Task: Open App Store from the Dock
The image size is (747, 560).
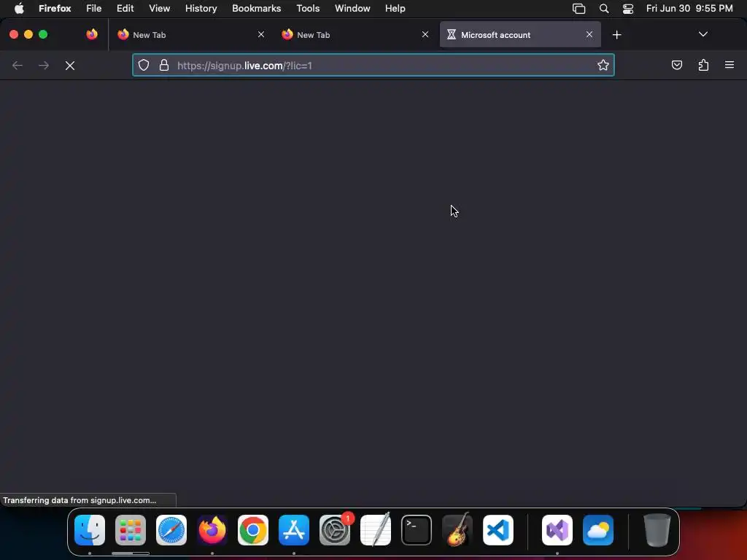Action: [294, 530]
